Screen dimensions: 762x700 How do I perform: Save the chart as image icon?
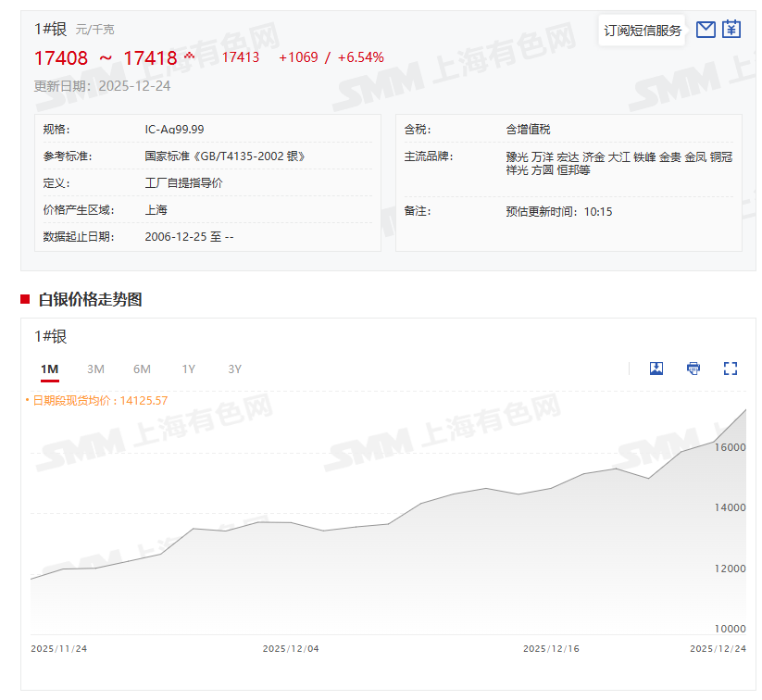coord(656,369)
